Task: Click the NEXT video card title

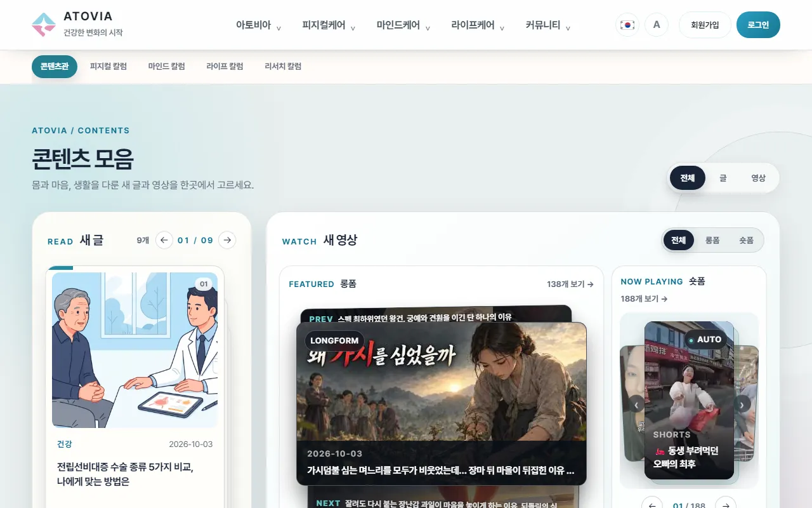Action: (x=451, y=504)
